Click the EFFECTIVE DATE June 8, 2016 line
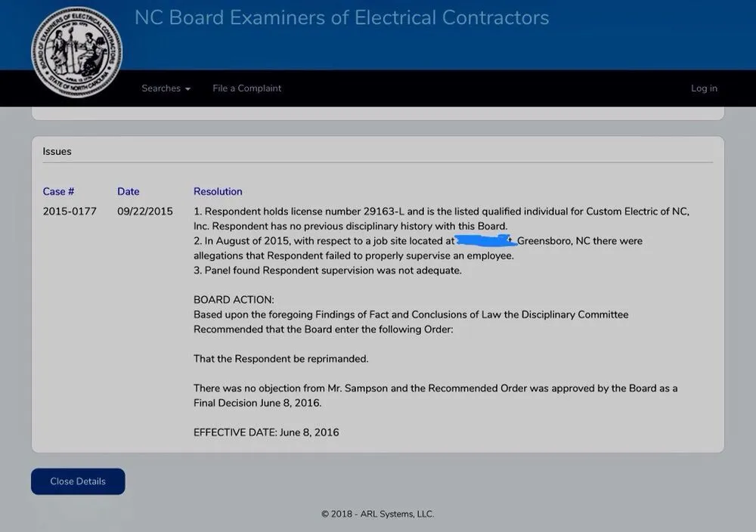Viewport: 756px width, 532px height. 266,432
